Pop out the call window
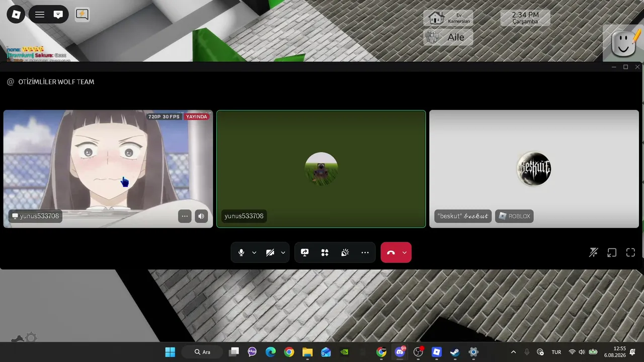Screen dimensions: 644x362 point(612,252)
